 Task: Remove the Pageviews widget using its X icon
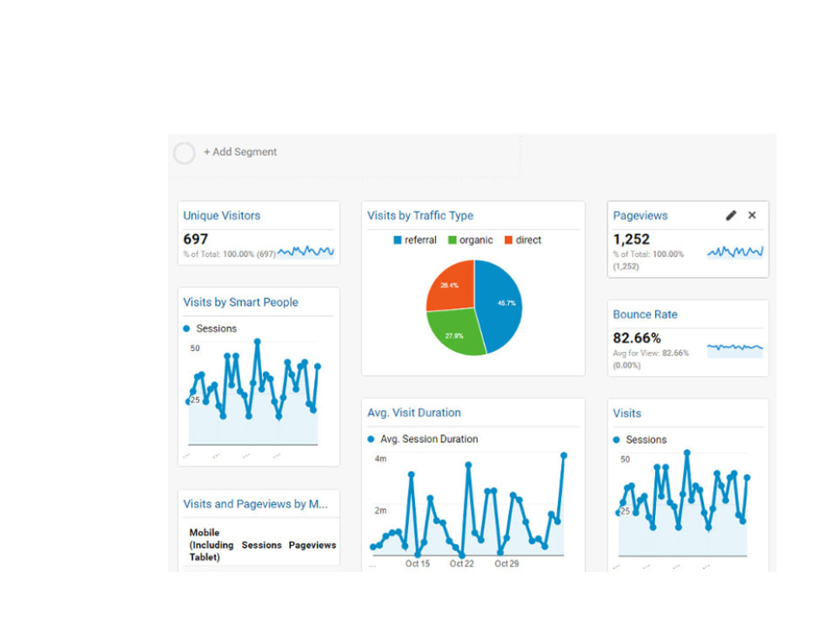click(x=752, y=215)
